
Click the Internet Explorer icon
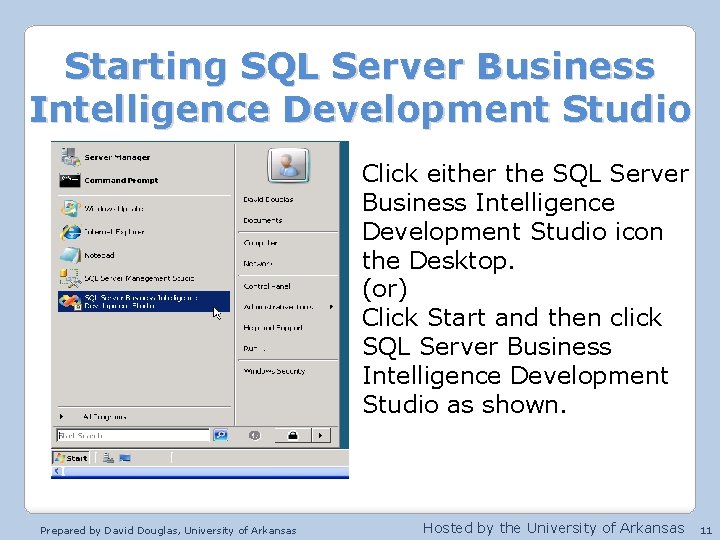tap(70, 232)
